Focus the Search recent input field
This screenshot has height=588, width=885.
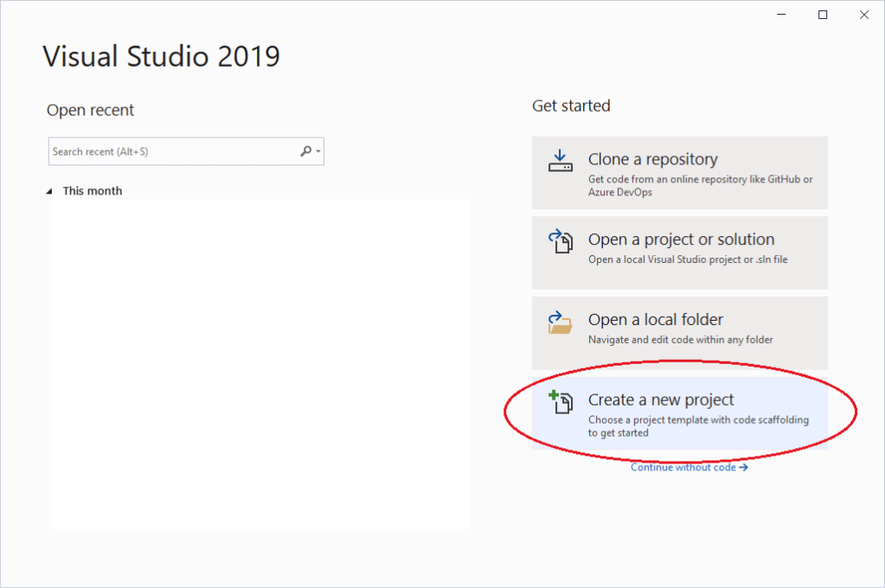click(173, 152)
